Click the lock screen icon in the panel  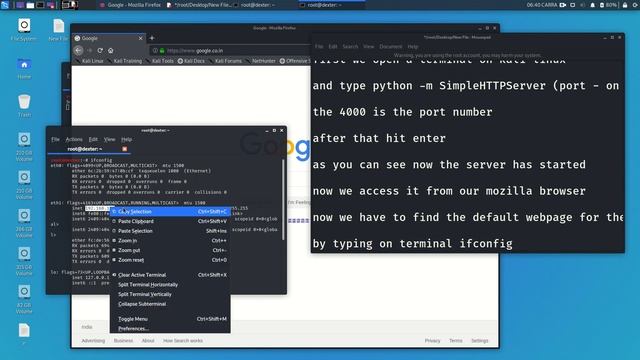[x=624, y=5]
